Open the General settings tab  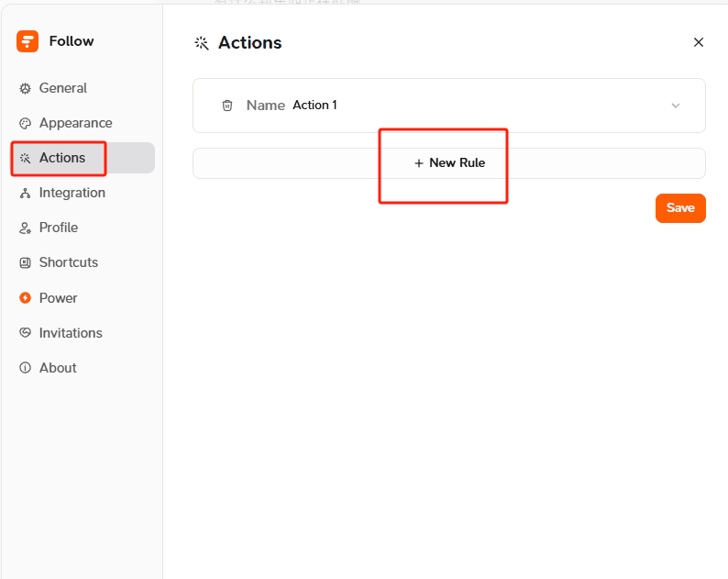(x=83, y=88)
